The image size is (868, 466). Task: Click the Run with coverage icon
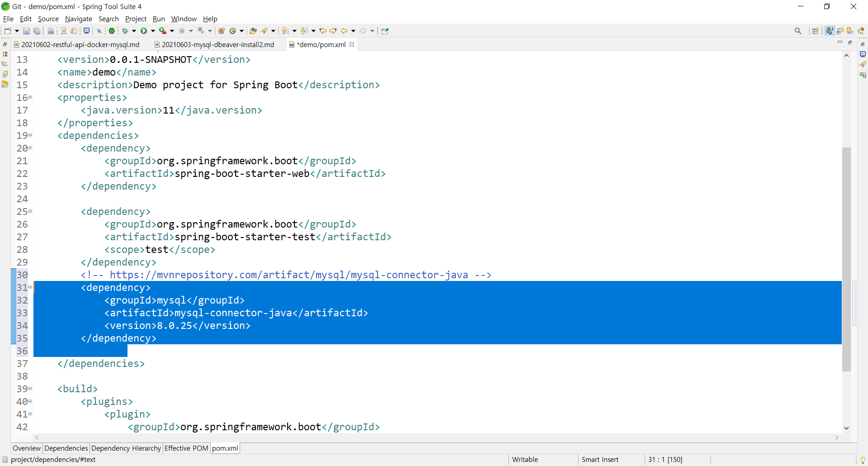pos(163,31)
